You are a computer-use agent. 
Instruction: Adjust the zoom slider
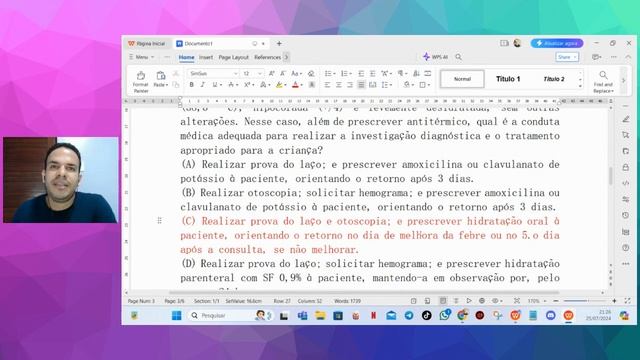[x=585, y=301]
